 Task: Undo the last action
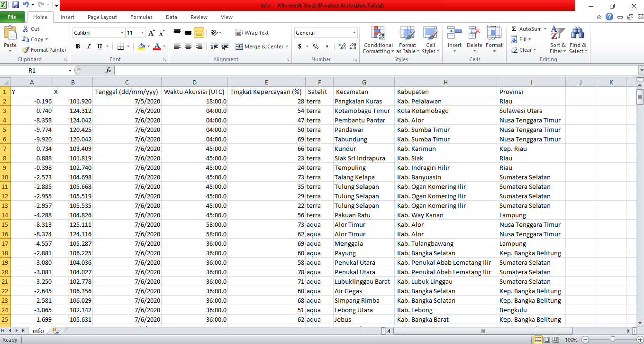click(26, 5)
